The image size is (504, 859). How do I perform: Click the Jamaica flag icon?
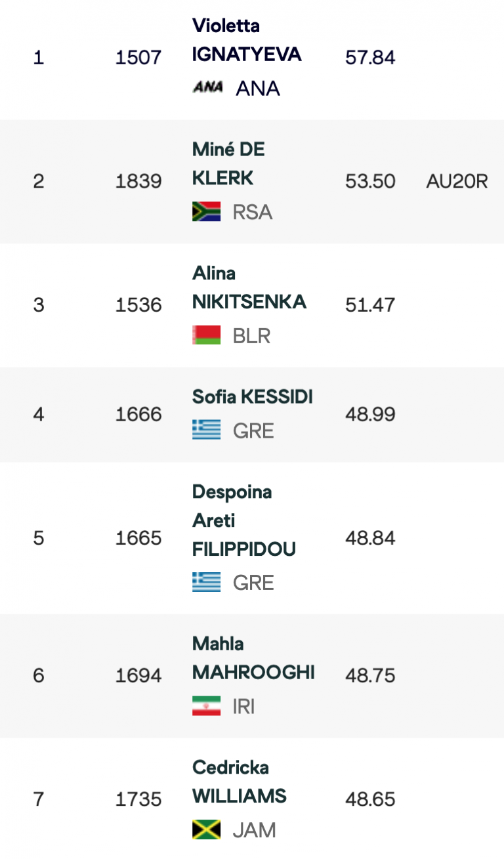(206, 830)
